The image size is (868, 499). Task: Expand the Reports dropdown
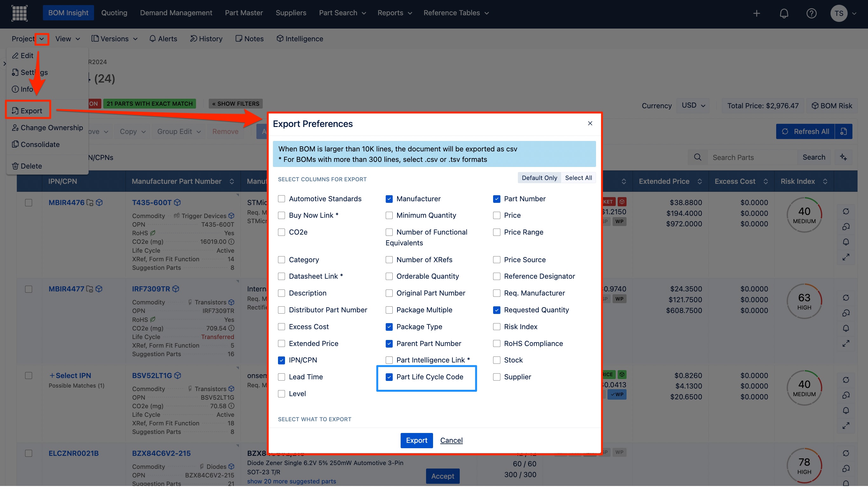[394, 13]
